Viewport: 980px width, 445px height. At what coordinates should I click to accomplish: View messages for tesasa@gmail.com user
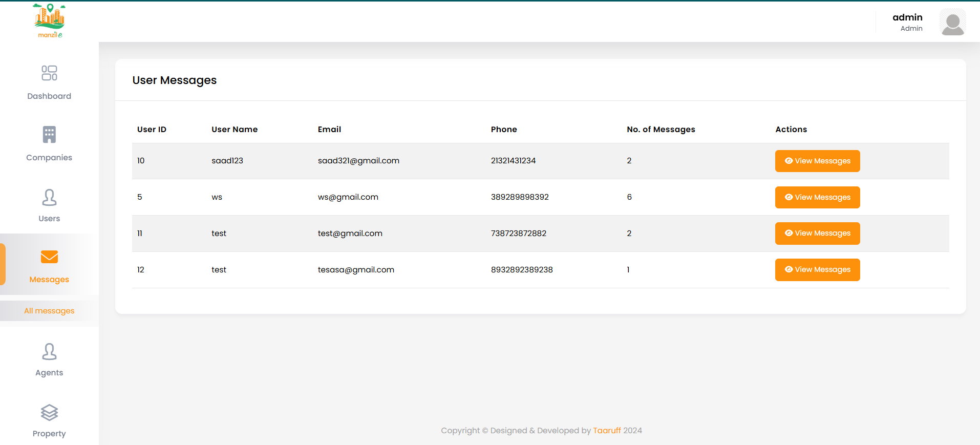coord(817,270)
